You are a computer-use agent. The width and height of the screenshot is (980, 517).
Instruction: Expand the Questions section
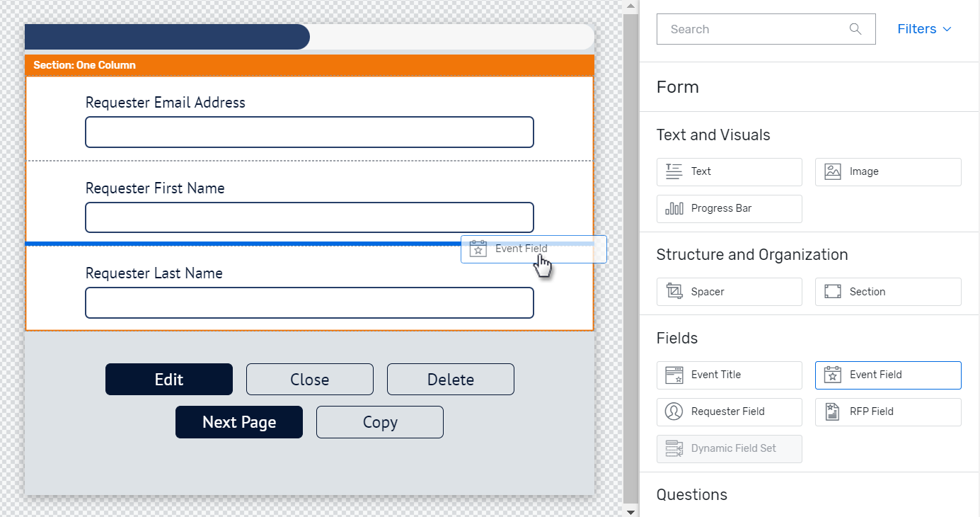pos(691,494)
